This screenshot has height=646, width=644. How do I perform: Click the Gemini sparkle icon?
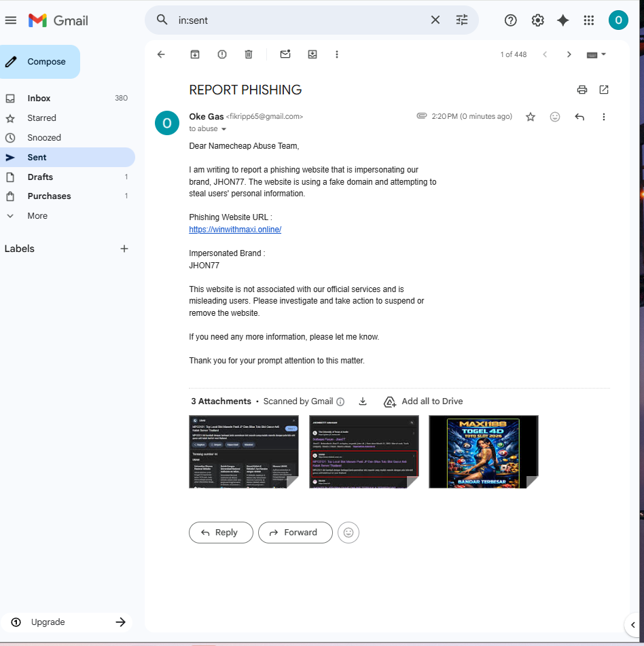click(x=563, y=20)
